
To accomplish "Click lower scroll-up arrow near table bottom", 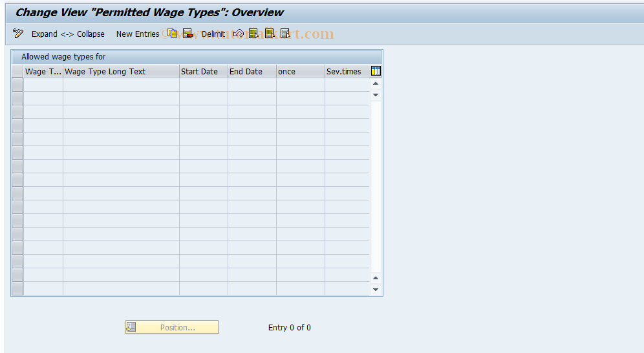I will coord(376,278).
